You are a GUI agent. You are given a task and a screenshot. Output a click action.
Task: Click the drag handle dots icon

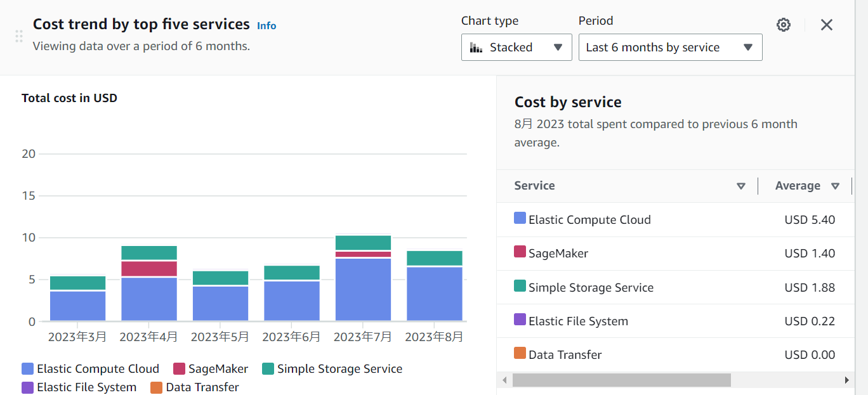coord(18,36)
